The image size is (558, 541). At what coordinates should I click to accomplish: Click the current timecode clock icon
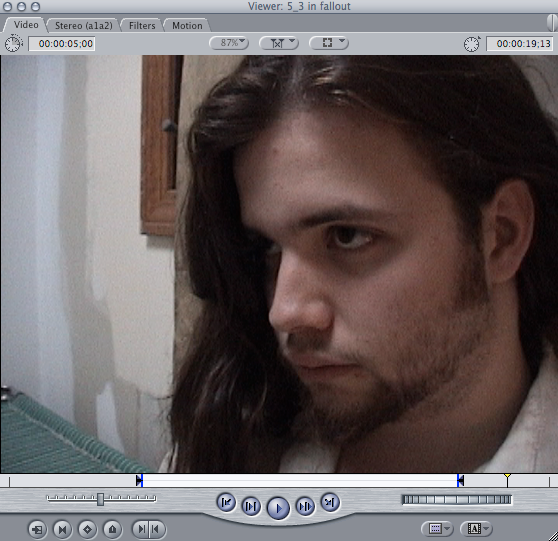pos(472,44)
